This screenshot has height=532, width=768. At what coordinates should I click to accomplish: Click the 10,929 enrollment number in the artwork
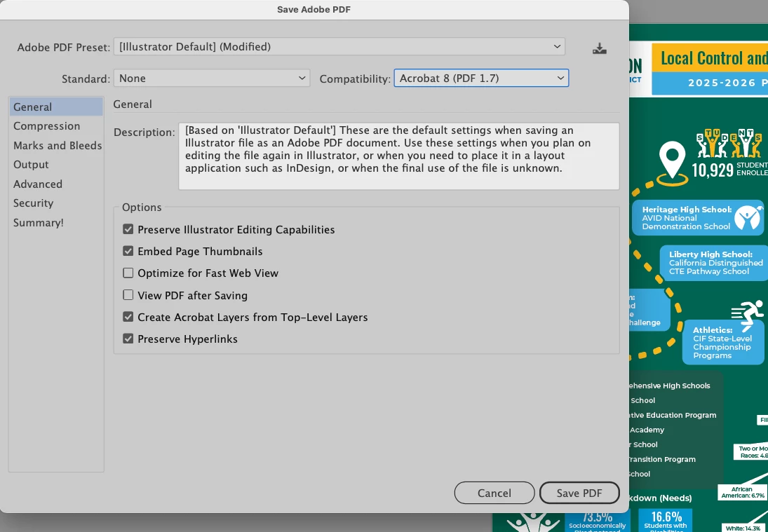coord(712,170)
